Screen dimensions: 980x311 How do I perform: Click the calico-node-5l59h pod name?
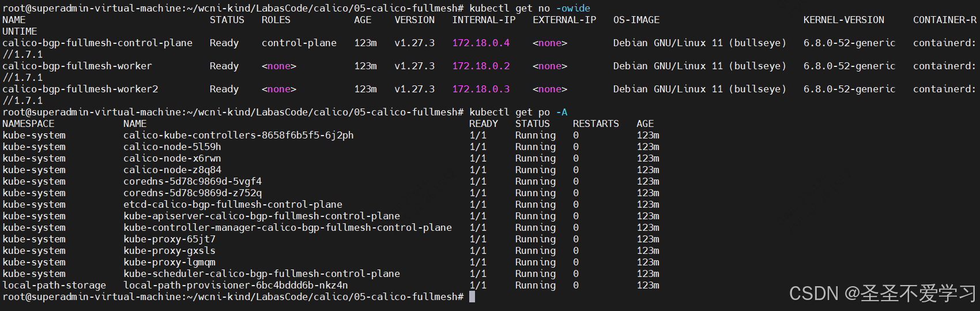(172, 147)
